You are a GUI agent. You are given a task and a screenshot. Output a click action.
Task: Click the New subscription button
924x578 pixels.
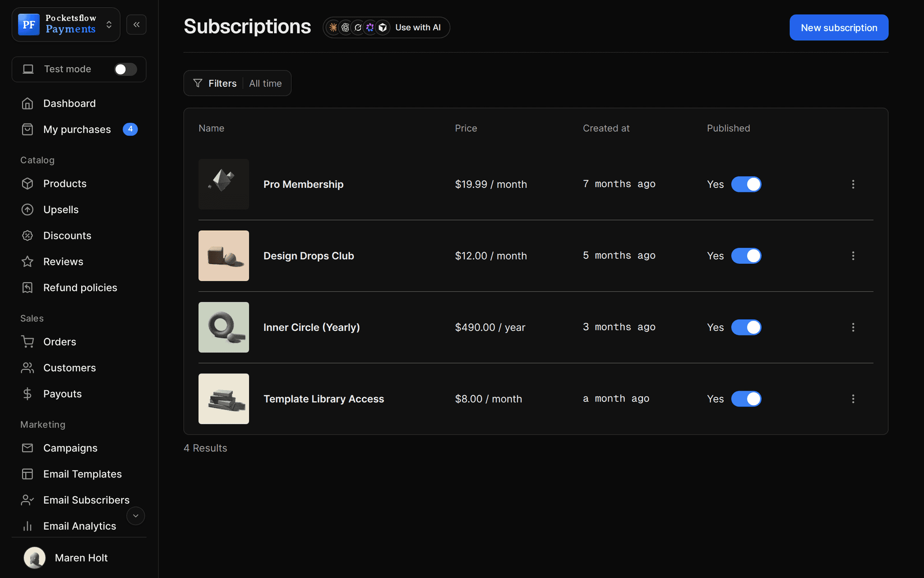839,28
